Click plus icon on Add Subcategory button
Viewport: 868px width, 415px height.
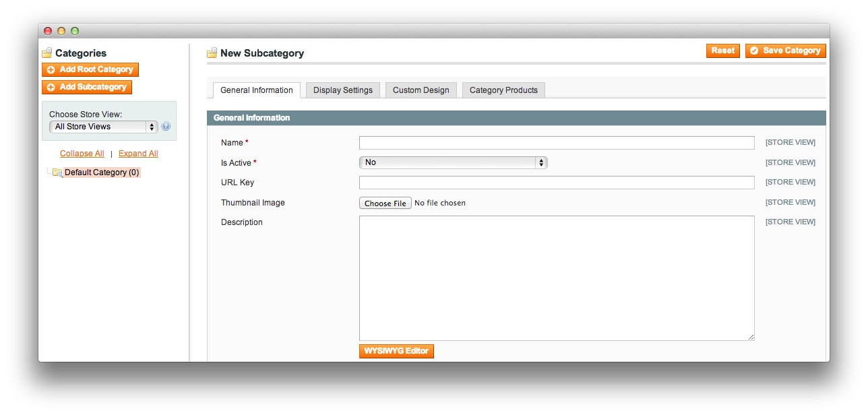click(x=51, y=87)
